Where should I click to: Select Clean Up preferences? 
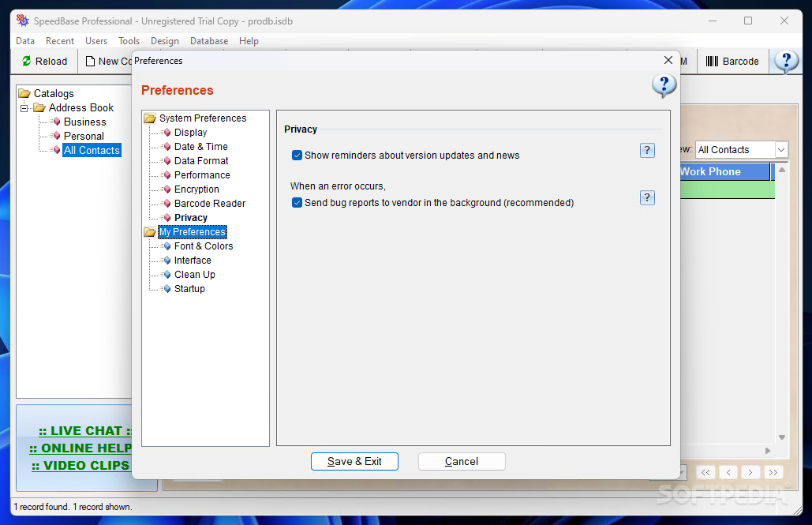coord(195,275)
